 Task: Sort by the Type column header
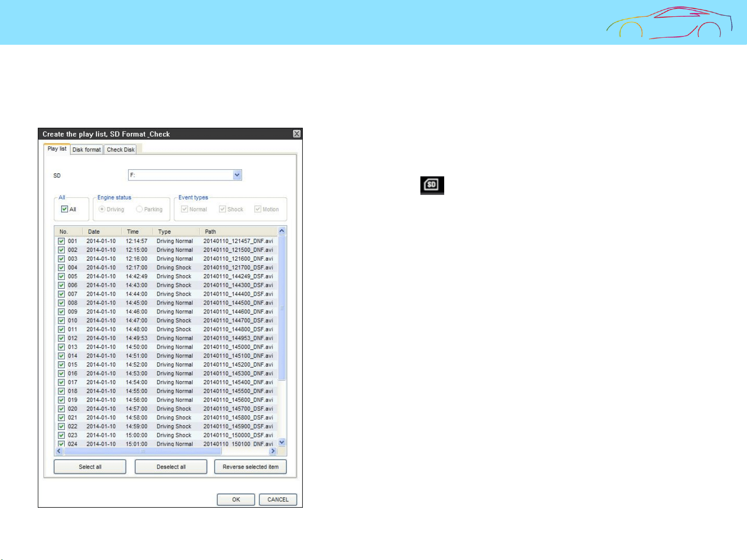(176, 231)
